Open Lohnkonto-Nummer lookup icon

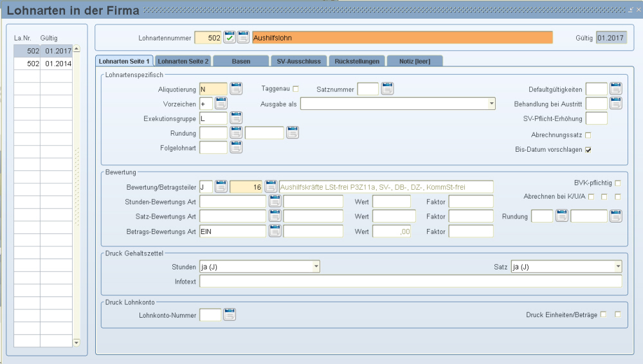(230, 314)
